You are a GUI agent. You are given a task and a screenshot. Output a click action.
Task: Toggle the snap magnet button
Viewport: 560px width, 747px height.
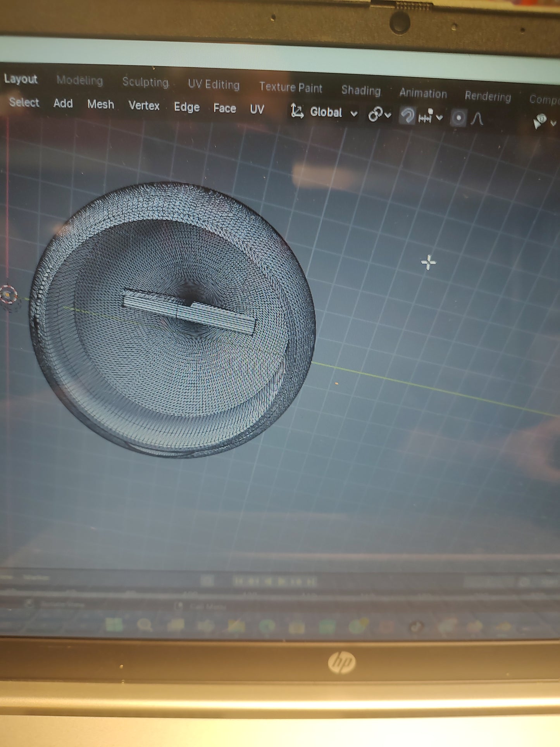point(407,116)
